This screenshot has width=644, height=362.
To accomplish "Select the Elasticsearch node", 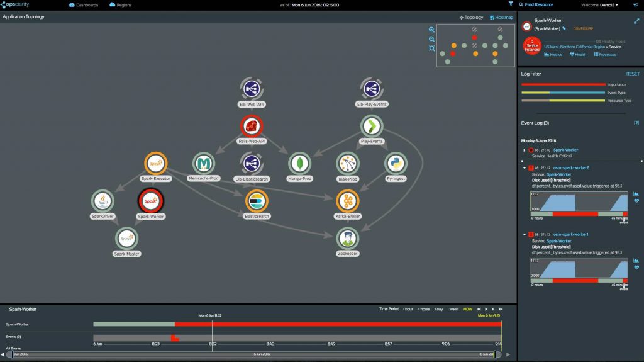I will [x=257, y=201].
